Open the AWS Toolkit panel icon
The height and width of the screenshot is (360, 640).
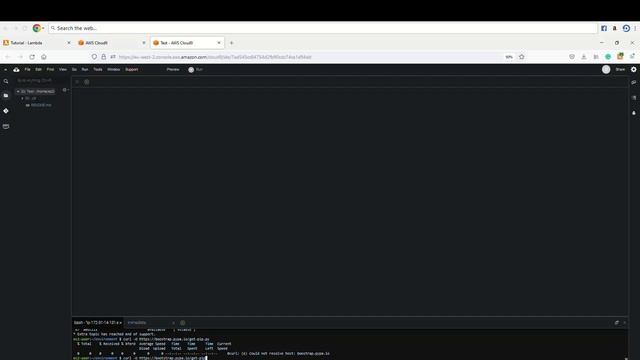tap(6, 127)
